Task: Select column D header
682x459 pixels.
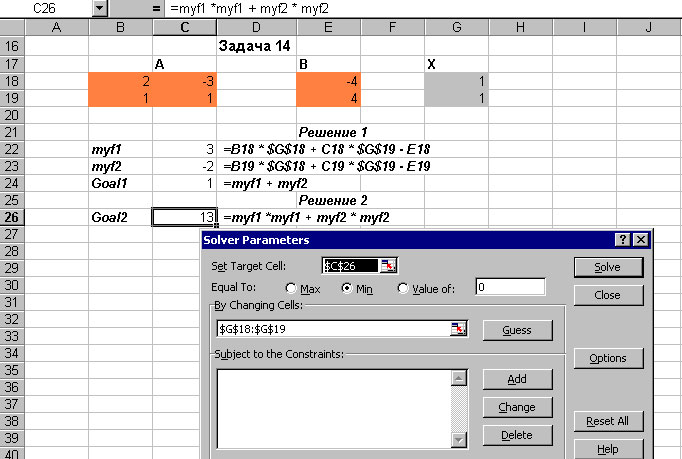Action: 257,27
